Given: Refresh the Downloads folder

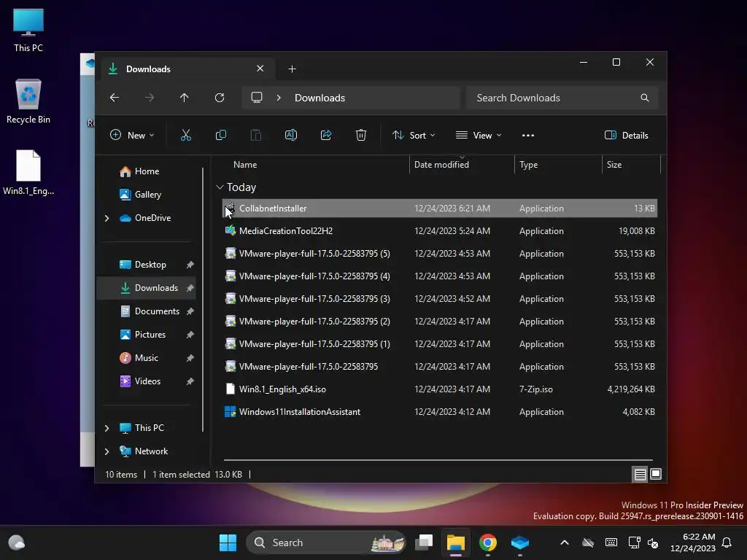Looking at the screenshot, I should point(220,98).
